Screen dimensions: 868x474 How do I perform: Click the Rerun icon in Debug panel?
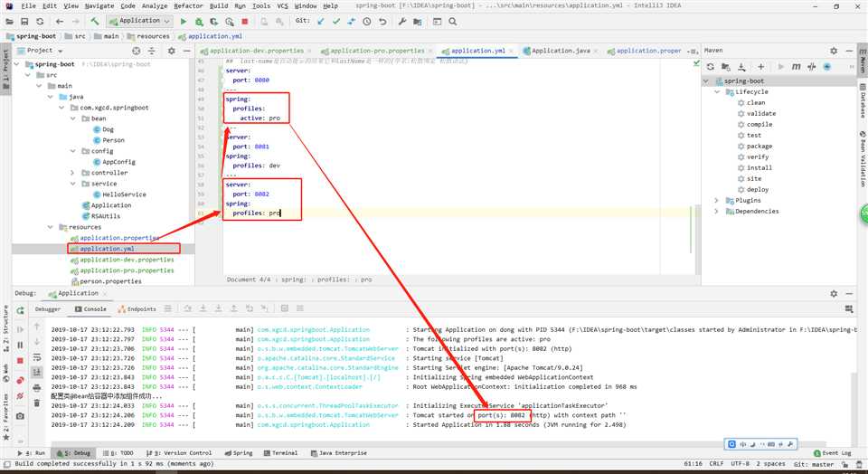tap(20, 310)
